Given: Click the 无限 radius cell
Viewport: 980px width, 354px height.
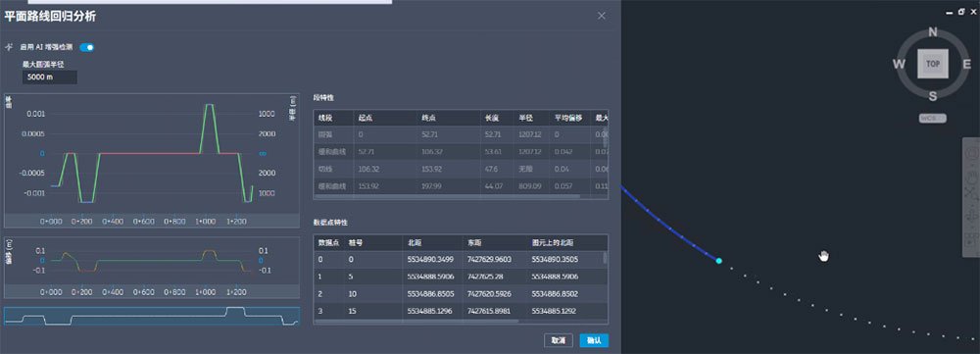Looking at the screenshot, I should coord(524,169).
